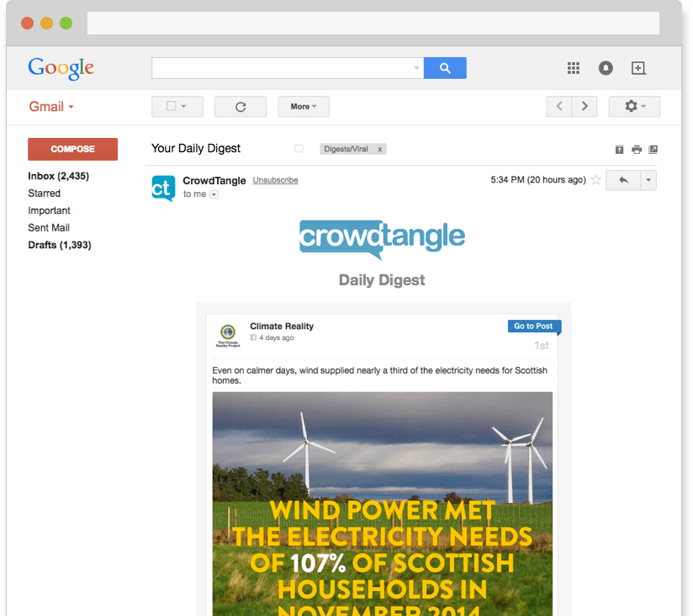The height and width of the screenshot is (616, 693).
Task: Go to the older message arrow
Action: tap(585, 107)
